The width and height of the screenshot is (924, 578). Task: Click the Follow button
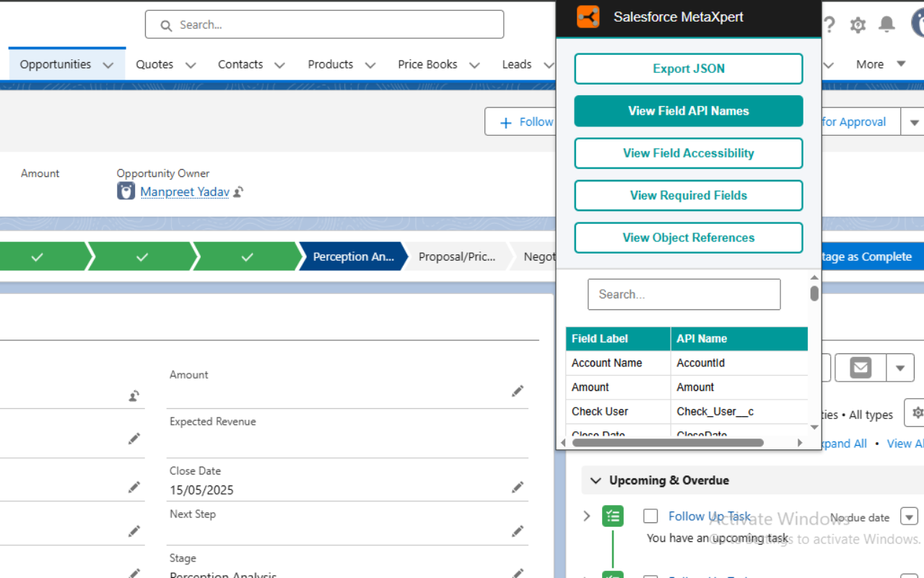point(520,122)
